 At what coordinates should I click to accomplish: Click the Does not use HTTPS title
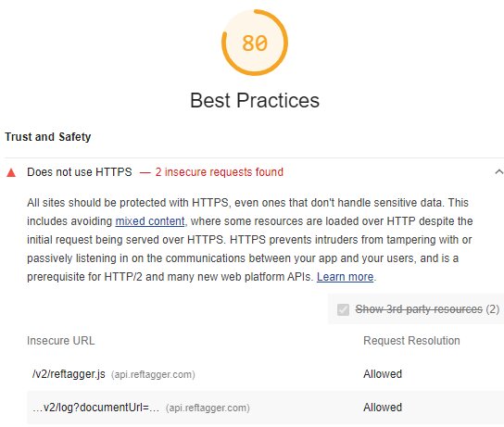(x=80, y=172)
